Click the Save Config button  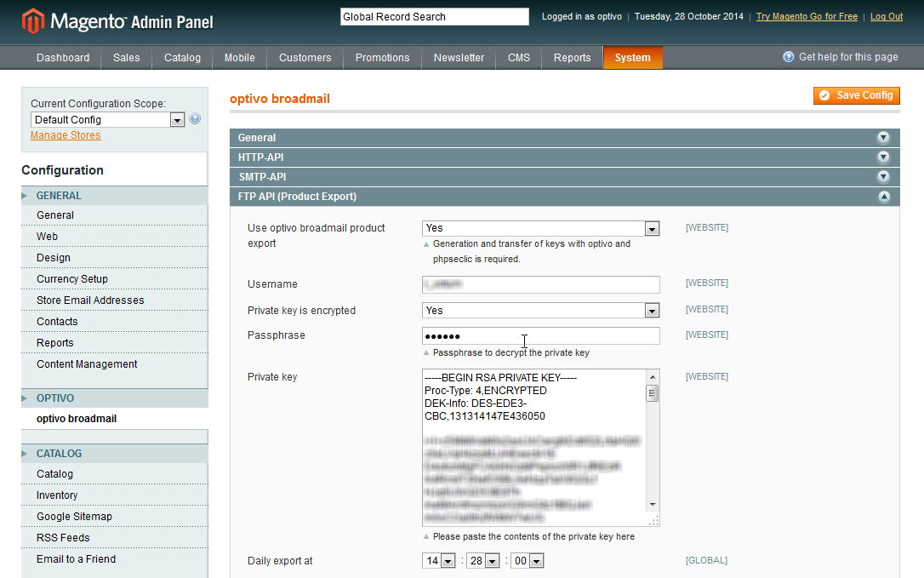click(x=857, y=95)
